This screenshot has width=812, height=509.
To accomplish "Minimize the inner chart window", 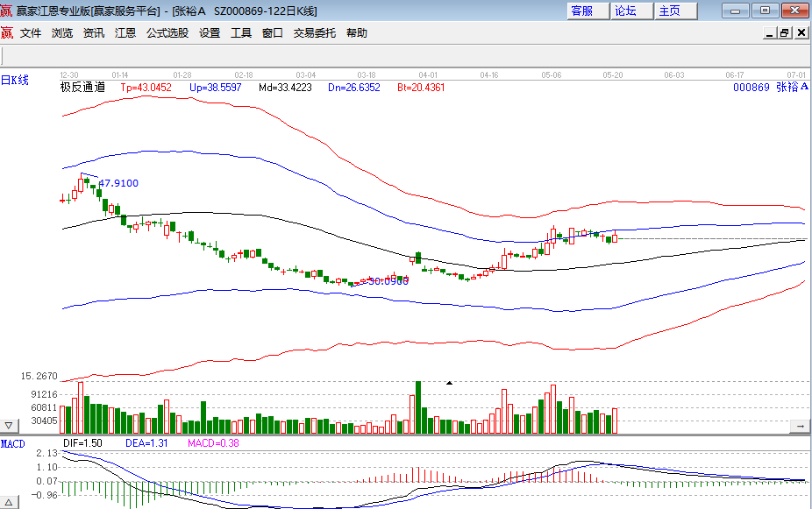I will (769, 33).
